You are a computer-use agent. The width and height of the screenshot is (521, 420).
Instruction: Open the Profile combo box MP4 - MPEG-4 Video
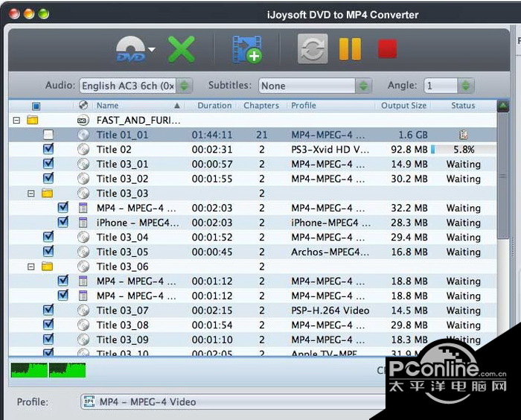pyautogui.click(x=232, y=401)
